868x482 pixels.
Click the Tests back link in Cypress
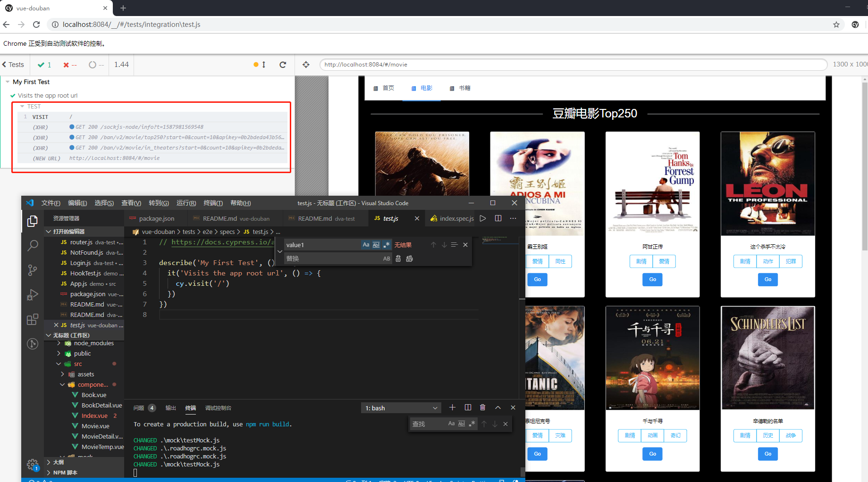[13, 65]
